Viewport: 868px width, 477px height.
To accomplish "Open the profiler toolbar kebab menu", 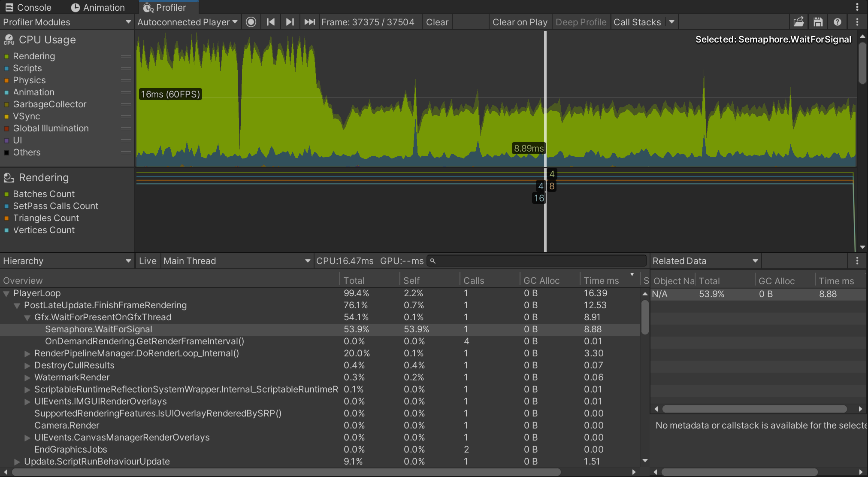I will (857, 22).
